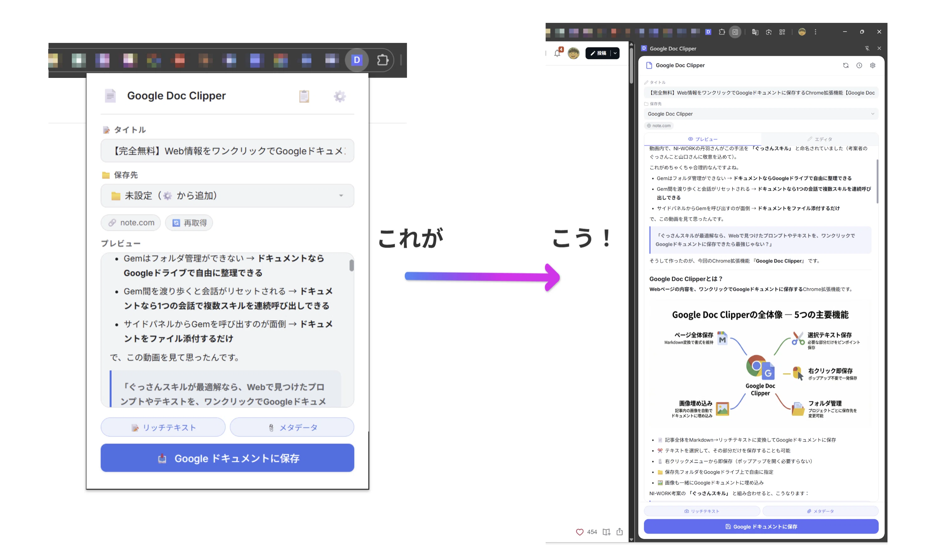926x560 pixels.
Task: Open the history clock icon in the side panel
Action: [859, 65]
